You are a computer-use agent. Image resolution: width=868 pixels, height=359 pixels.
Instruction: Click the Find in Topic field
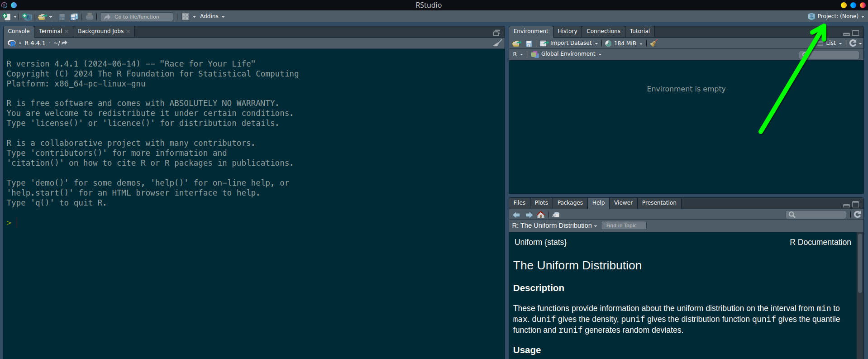pyautogui.click(x=624, y=225)
